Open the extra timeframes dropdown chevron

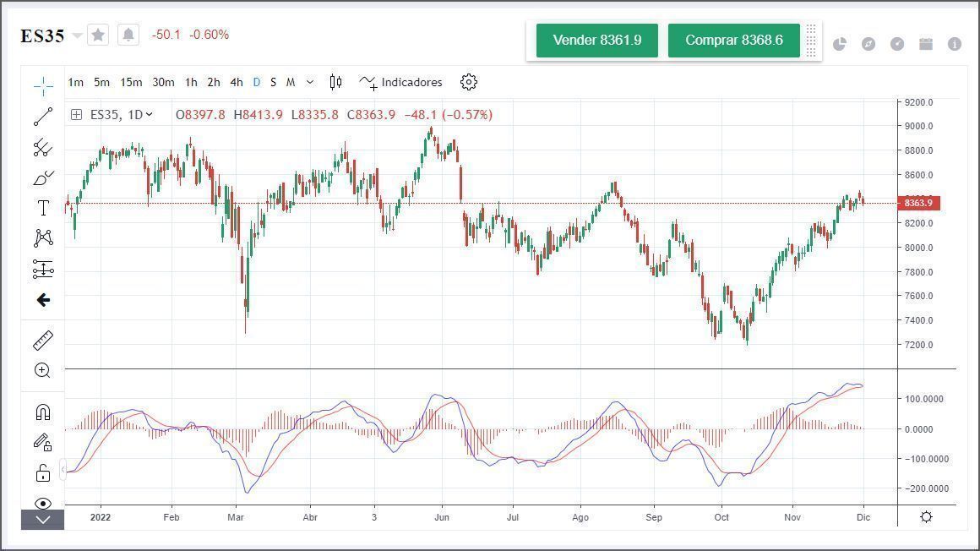308,82
